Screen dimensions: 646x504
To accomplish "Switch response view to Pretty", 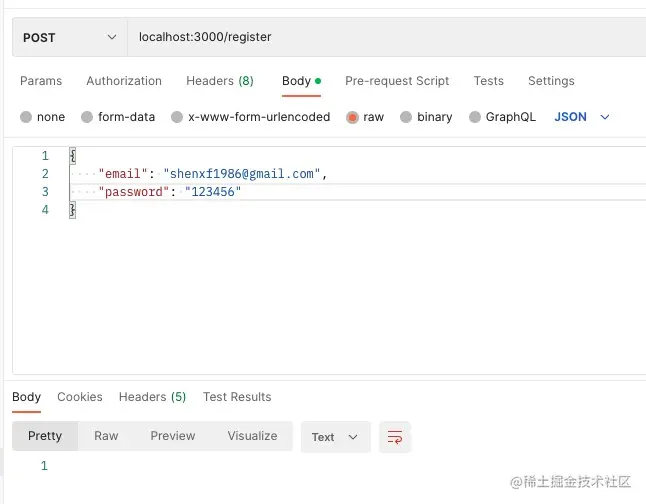I will coord(45,436).
